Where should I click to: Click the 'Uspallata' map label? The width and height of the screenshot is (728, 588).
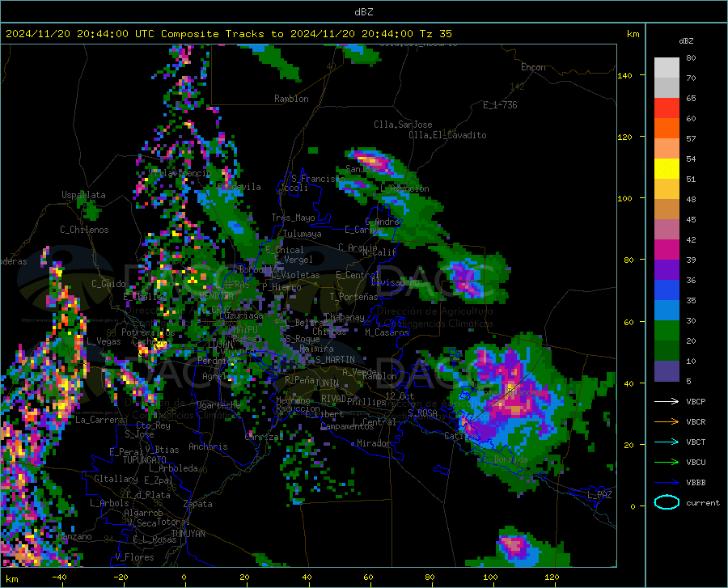tap(83, 195)
